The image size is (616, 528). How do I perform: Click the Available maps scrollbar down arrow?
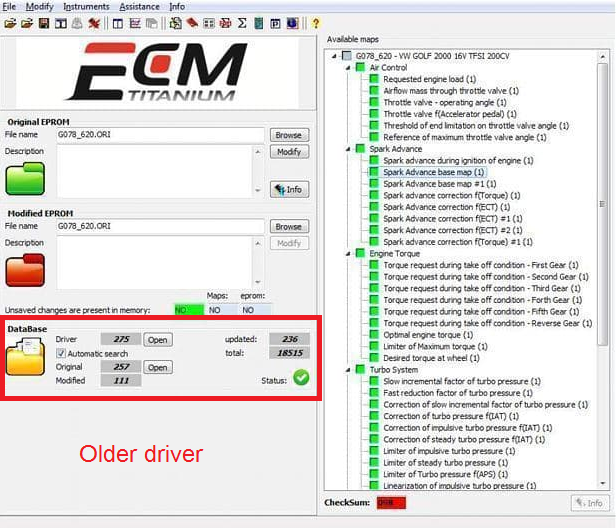click(602, 484)
